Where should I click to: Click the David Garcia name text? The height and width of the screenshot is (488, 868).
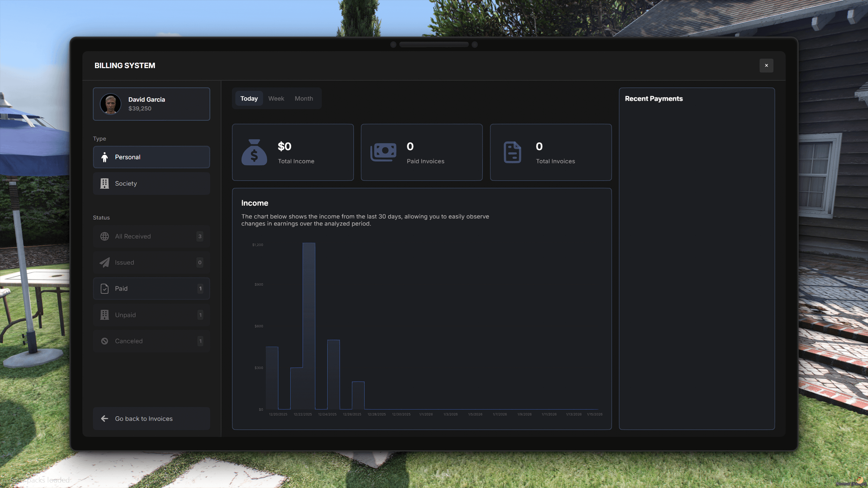[146, 99]
